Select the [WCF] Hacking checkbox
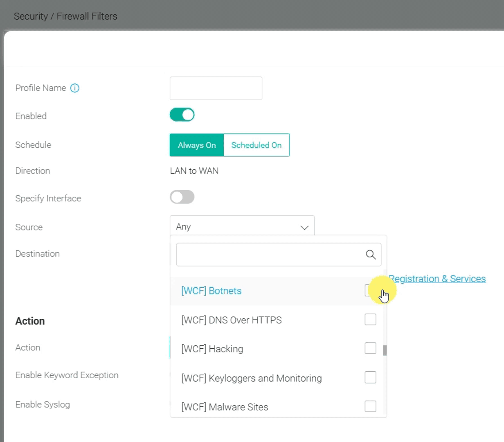The image size is (504, 442). click(x=370, y=349)
